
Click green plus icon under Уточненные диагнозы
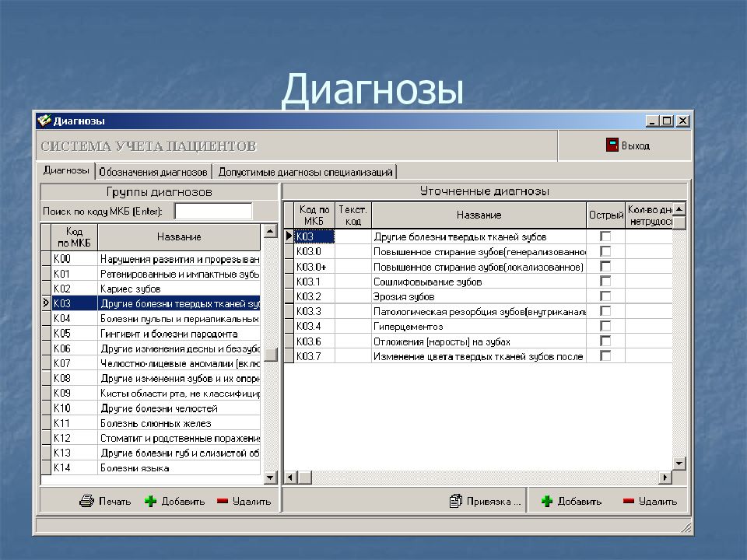[x=547, y=501]
